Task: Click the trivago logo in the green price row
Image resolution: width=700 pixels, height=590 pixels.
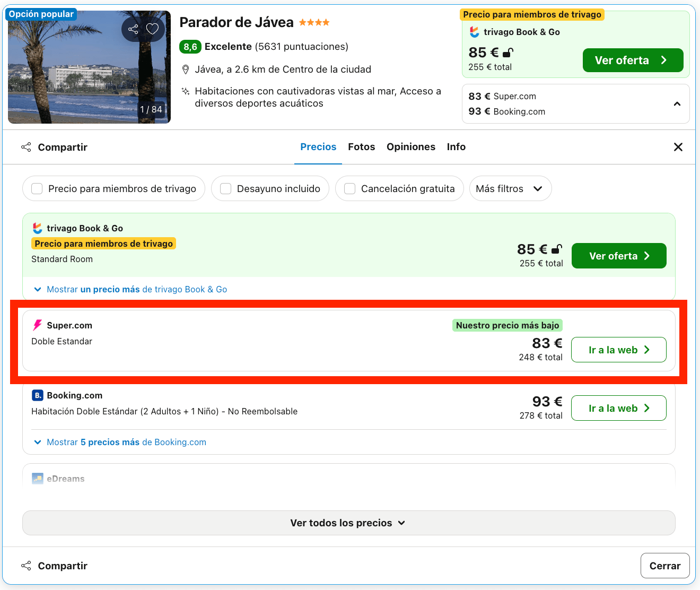Action: click(x=37, y=228)
